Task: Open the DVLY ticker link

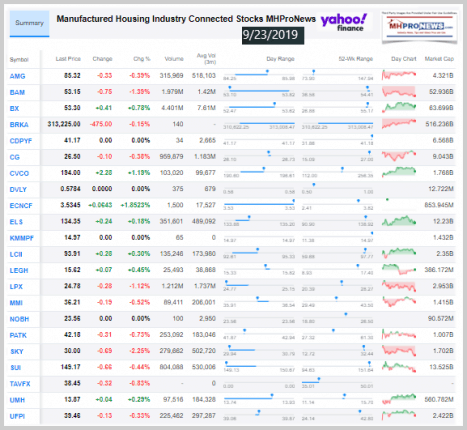Action: coord(18,190)
